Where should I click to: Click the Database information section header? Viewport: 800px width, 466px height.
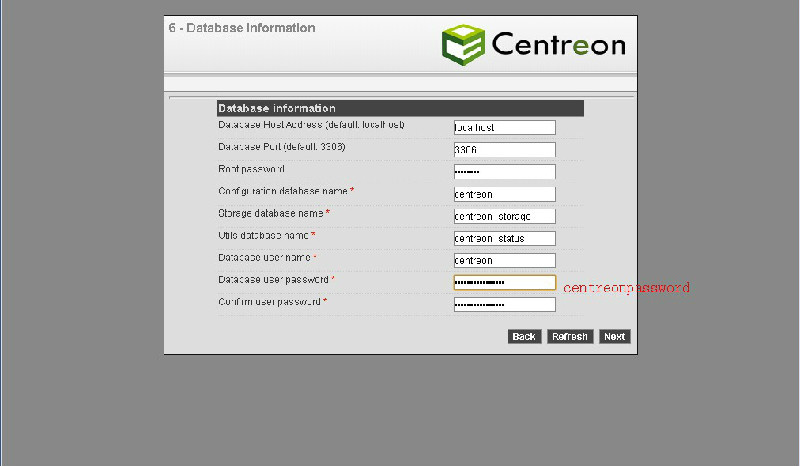(x=399, y=108)
